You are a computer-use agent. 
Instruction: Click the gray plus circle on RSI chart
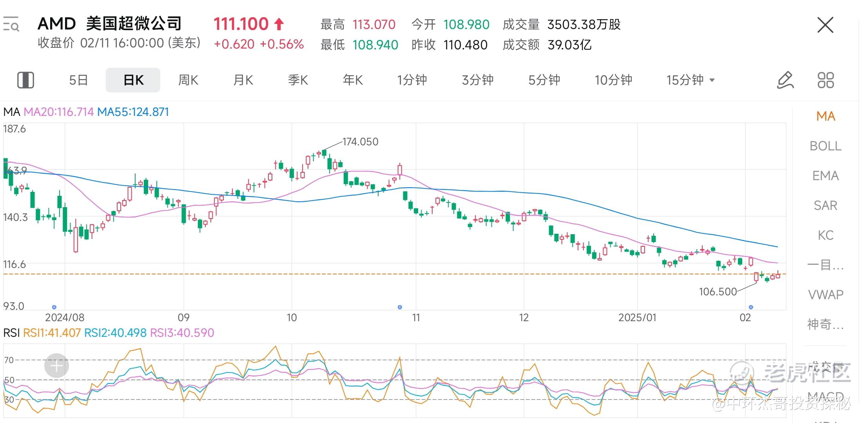pyautogui.click(x=56, y=366)
